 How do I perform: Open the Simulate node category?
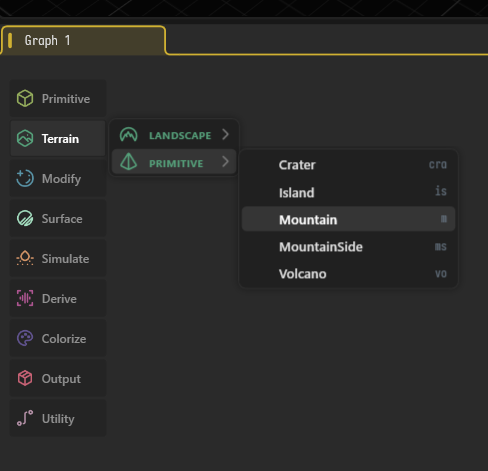(x=58, y=258)
